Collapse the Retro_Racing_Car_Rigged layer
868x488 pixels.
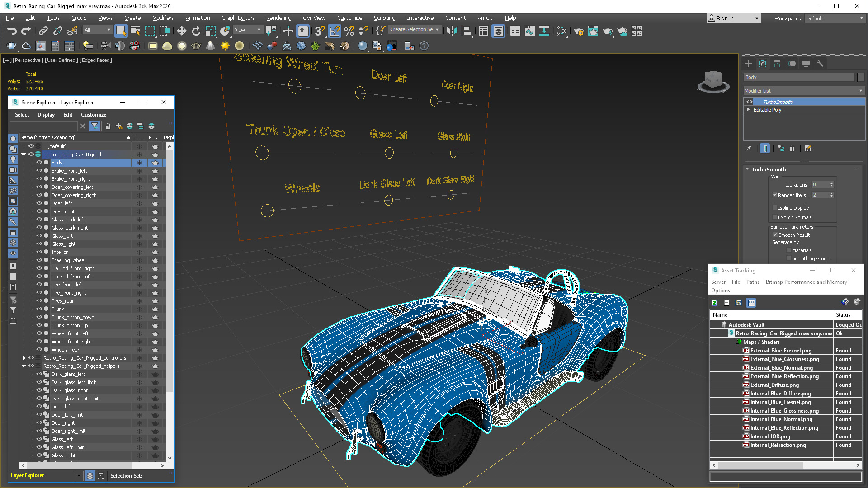pyautogui.click(x=24, y=155)
